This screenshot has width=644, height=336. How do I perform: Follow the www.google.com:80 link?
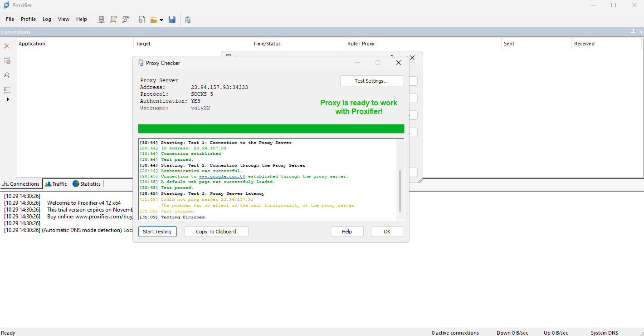click(x=222, y=176)
